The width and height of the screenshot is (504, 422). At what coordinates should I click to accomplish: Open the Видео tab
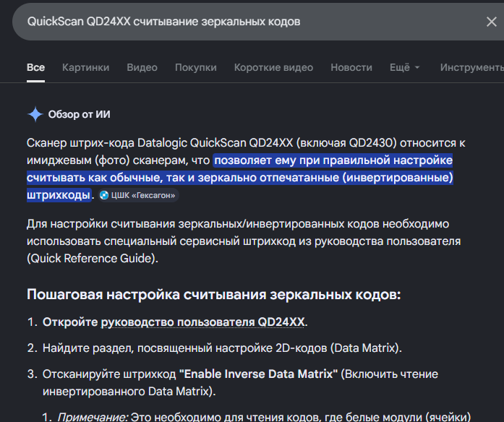[x=142, y=67]
